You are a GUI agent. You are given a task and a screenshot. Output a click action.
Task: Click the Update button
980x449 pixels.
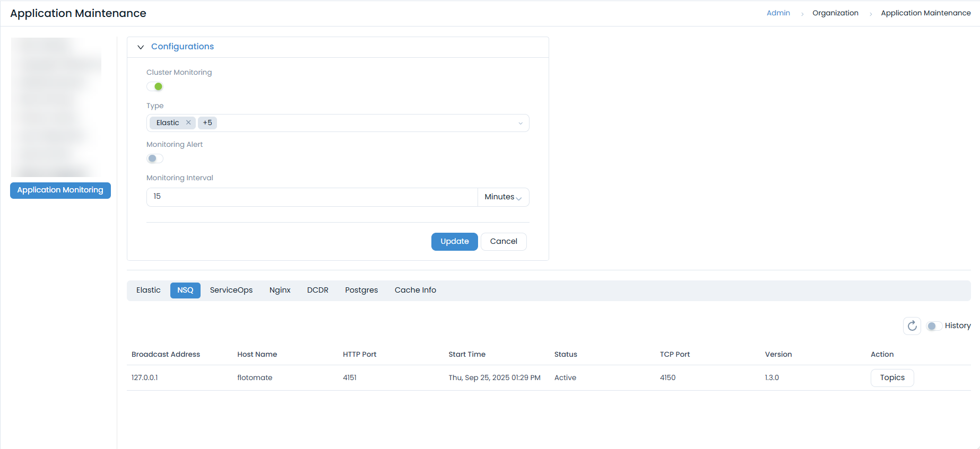pyautogui.click(x=454, y=242)
